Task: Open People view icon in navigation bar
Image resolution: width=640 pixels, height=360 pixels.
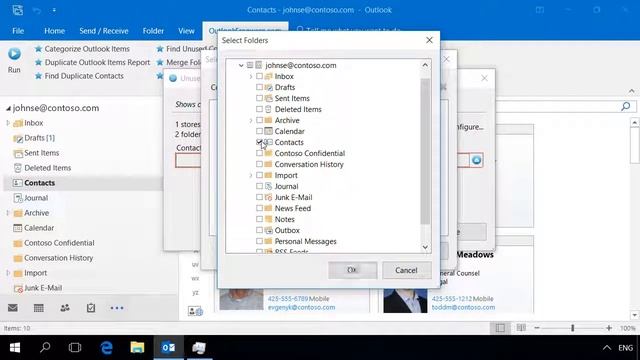Action: (65, 308)
